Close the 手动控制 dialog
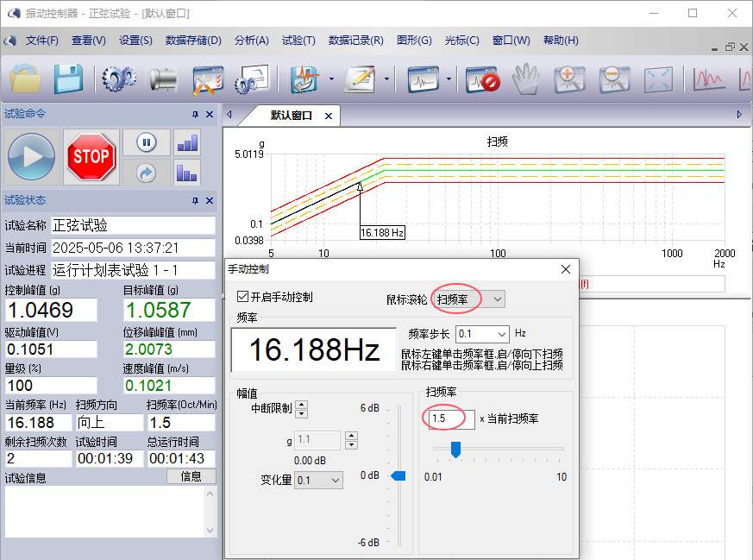Image resolution: width=753 pixels, height=560 pixels. 566,269
